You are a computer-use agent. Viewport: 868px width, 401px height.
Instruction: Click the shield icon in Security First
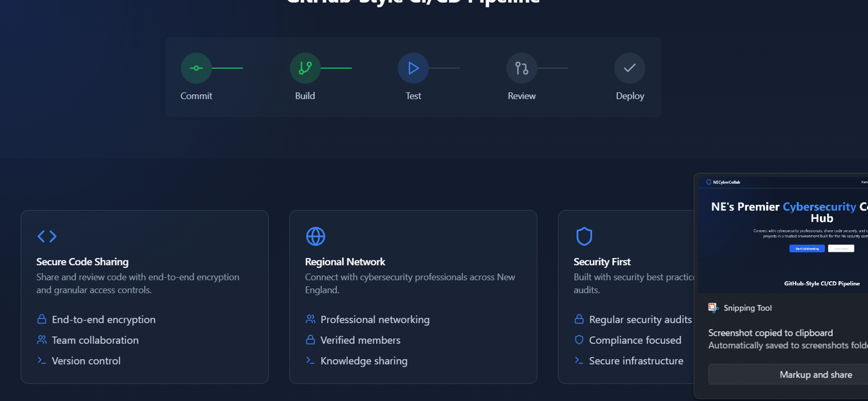pyautogui.click(x=584, y=236)
